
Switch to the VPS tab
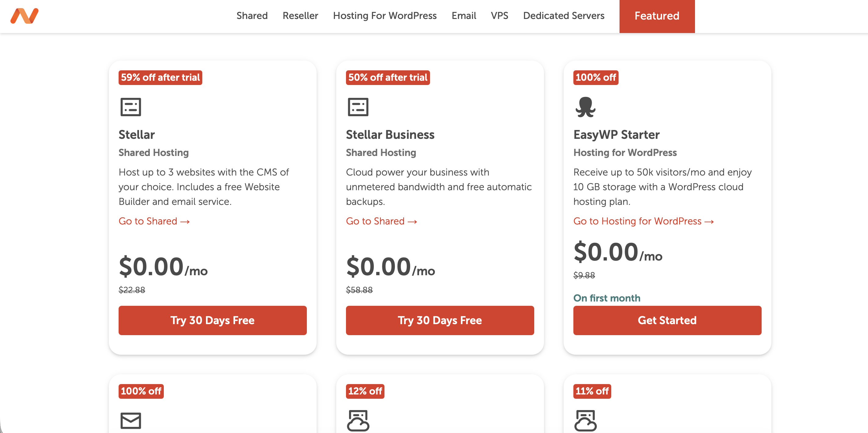(499, 16)
